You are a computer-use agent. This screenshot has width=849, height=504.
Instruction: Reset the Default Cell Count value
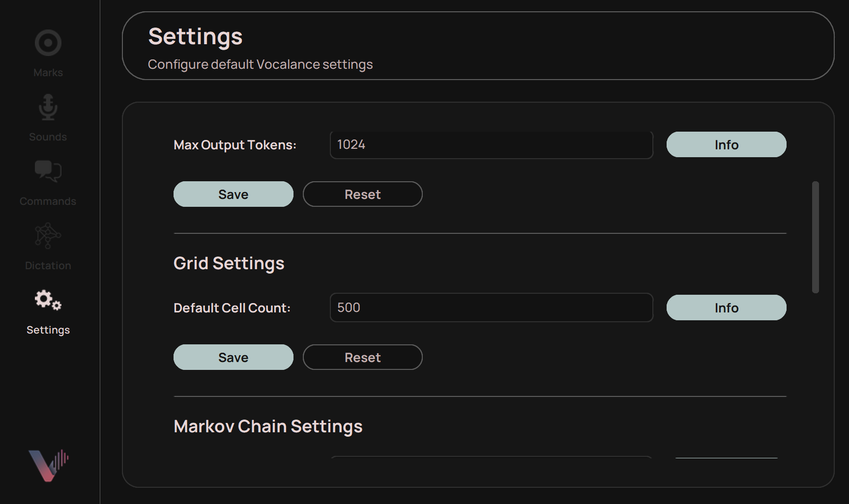coord(362,357)
